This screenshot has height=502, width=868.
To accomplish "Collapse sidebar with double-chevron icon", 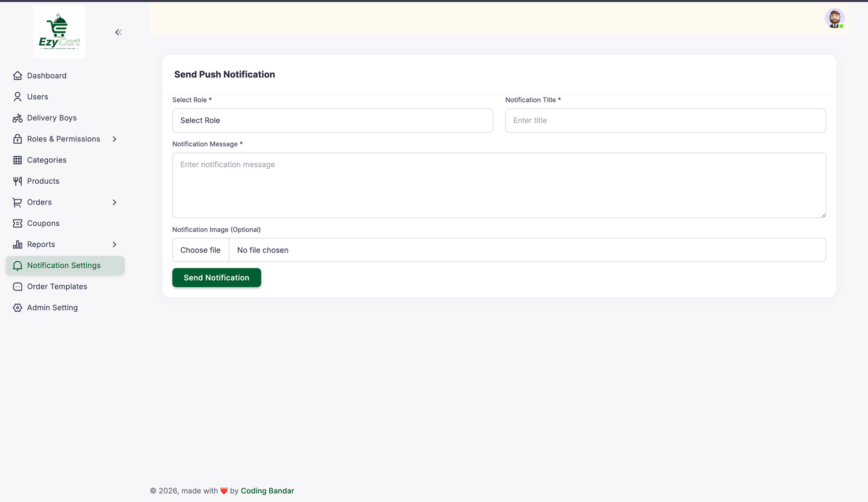I will (118, 33).
